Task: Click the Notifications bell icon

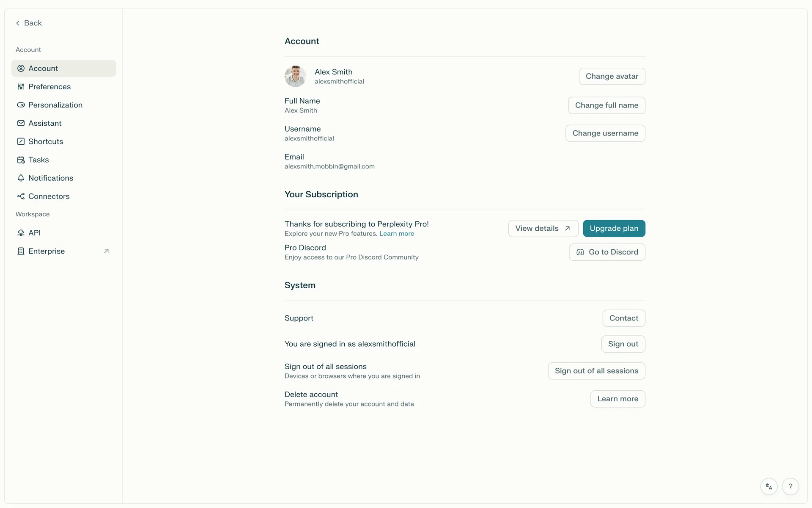Action: tap(21, 178)
